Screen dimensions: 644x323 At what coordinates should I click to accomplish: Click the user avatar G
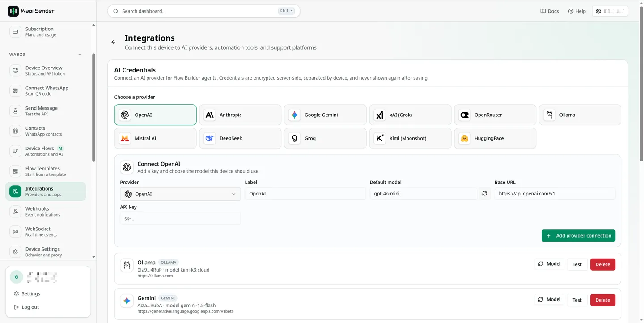[x=17, y=277]
